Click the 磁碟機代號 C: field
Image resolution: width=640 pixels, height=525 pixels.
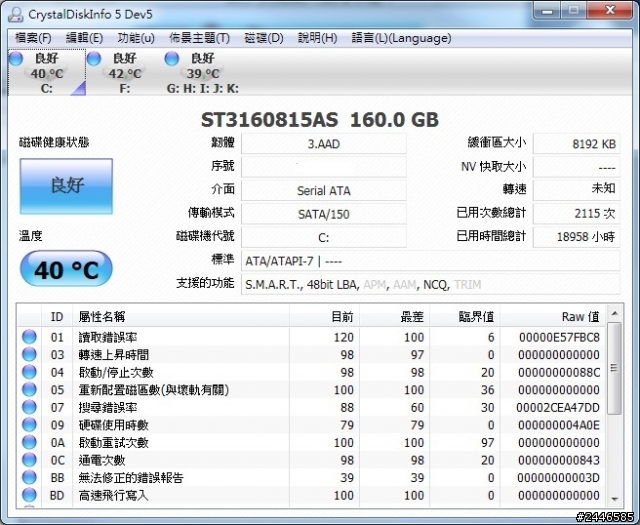click(324, 237)
